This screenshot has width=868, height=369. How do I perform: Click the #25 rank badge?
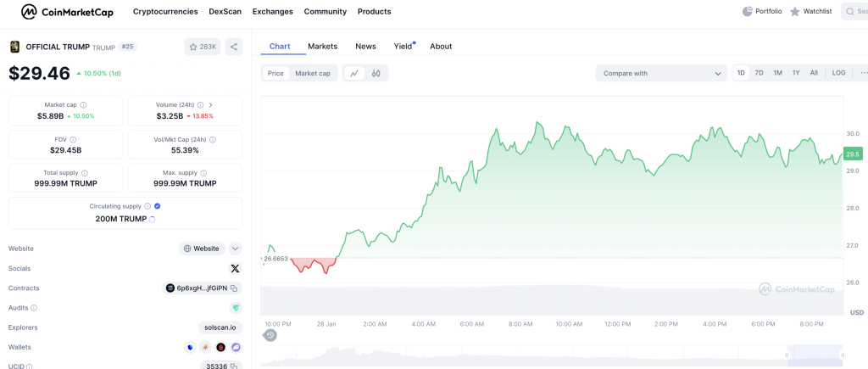(128, 47)
